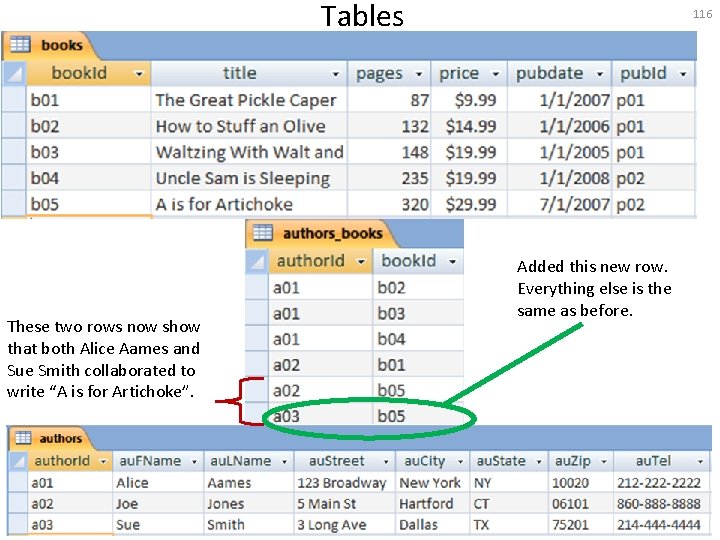Click the auCity column header

(432, 461)
